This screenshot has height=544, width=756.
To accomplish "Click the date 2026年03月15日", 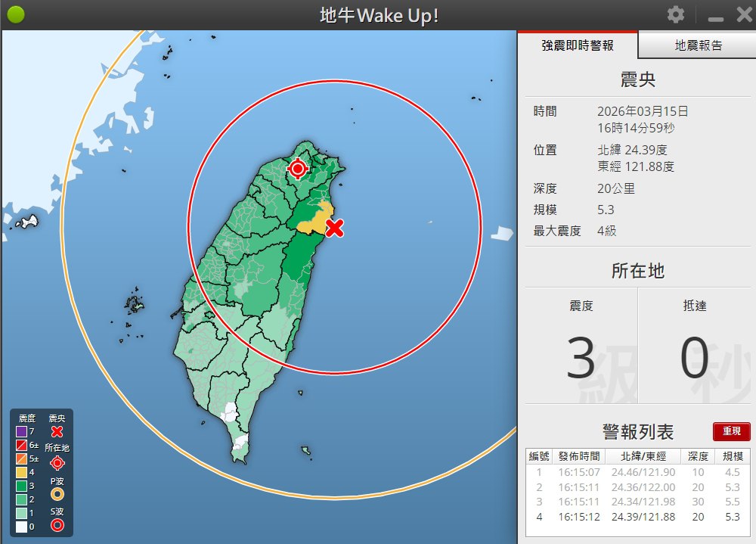I will (x=643, y=111).
